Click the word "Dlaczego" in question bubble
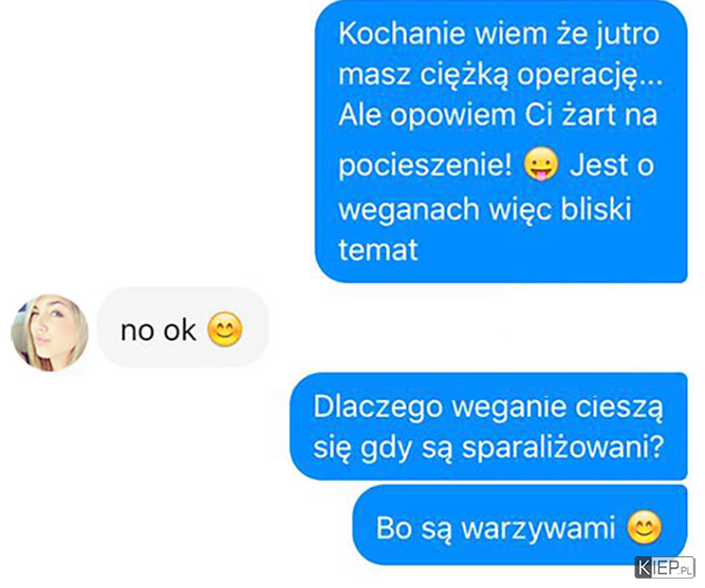The image size is (705, 588). 377,408
